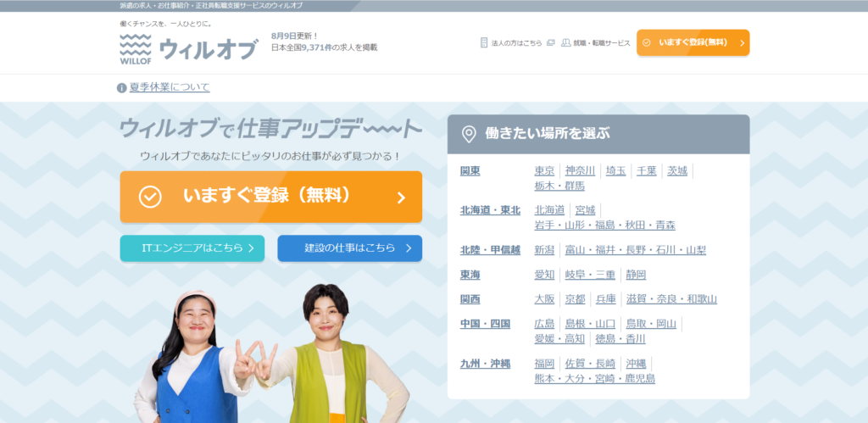Choose 熊本・大分・宮崎・鹿児島 link

(594, 379)
